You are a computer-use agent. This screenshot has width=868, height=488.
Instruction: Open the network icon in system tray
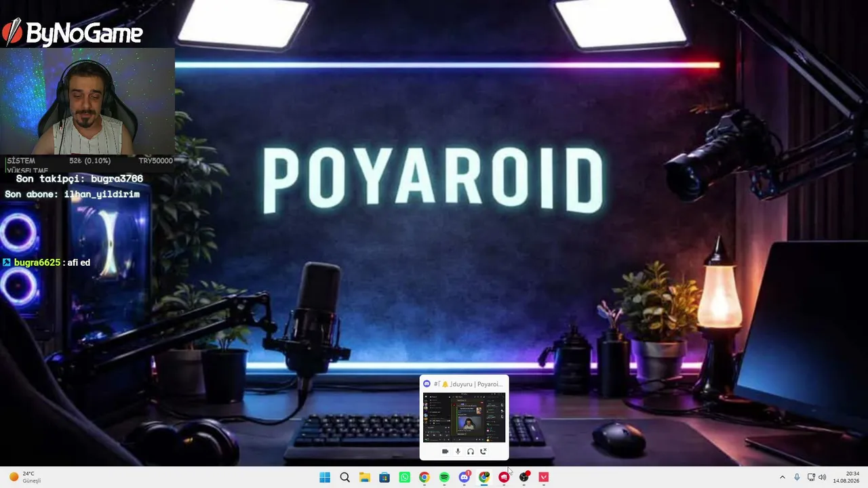(x=811, y=477)
